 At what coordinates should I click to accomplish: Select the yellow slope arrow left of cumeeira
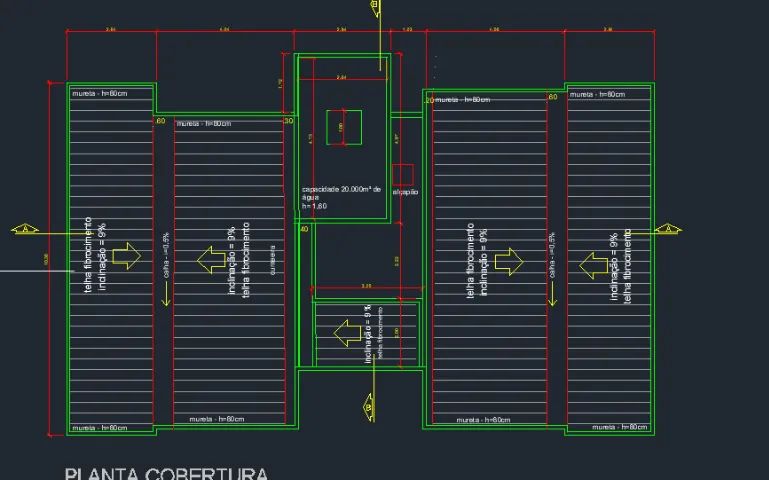[211, 259]
